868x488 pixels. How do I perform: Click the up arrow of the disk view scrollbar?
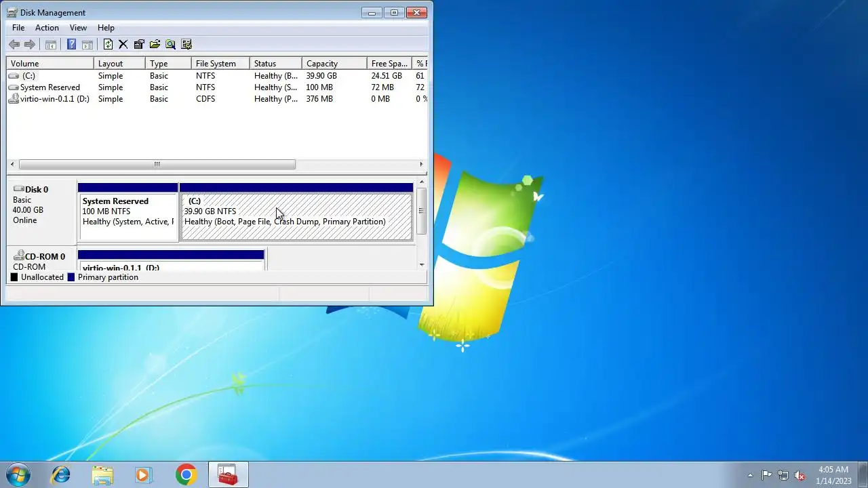tap(422, 182)
